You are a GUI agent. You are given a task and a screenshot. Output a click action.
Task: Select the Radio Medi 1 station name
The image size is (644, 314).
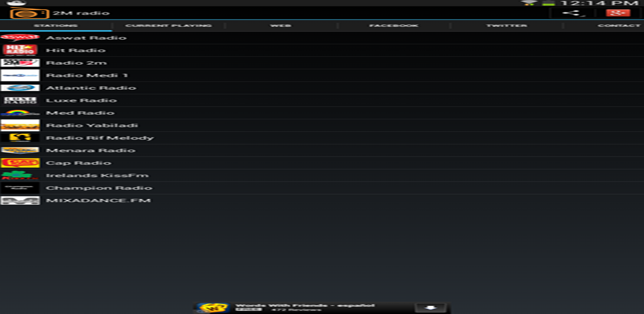pyautogui.click(x=87, y=75)
